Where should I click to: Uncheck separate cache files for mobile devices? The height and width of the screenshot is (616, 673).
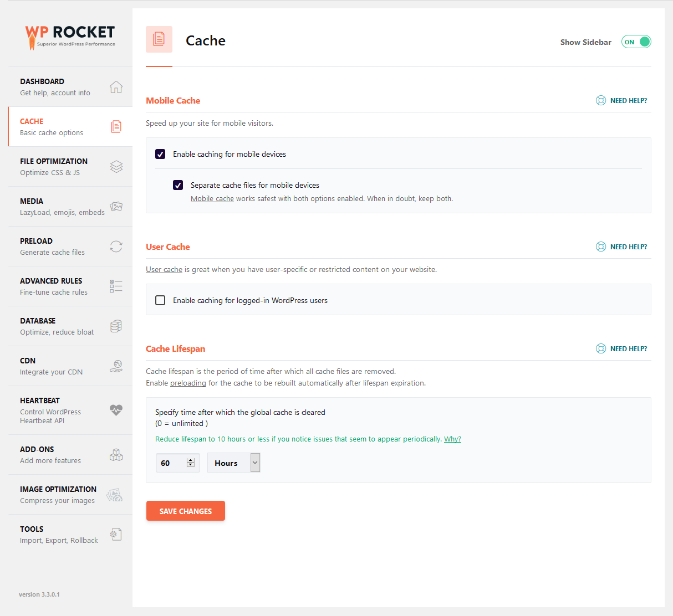point(178,185)
